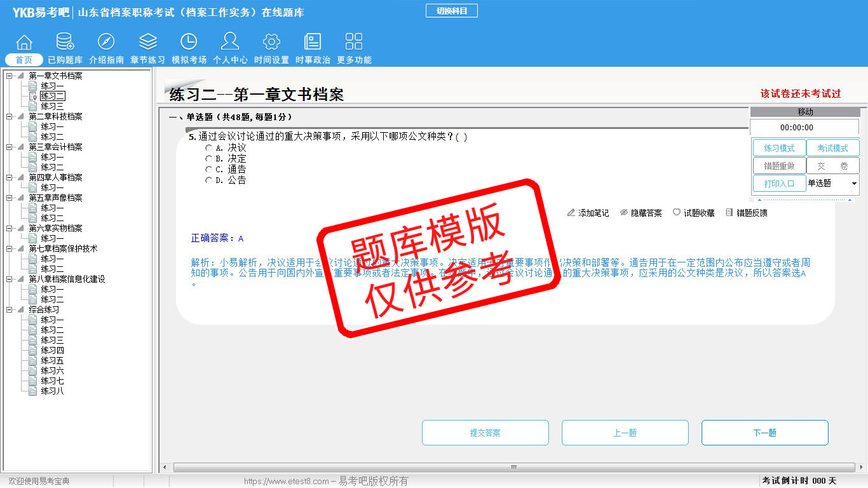Select answer option A. 决议
The width and height of the screenshot is (868, 488).
click(208, 148)
